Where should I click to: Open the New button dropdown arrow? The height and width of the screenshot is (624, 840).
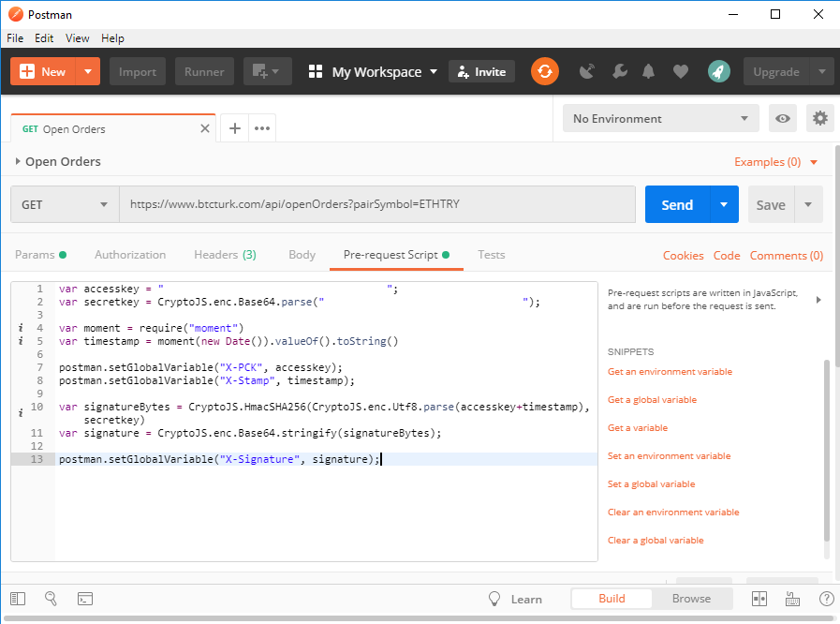[88, 71]
